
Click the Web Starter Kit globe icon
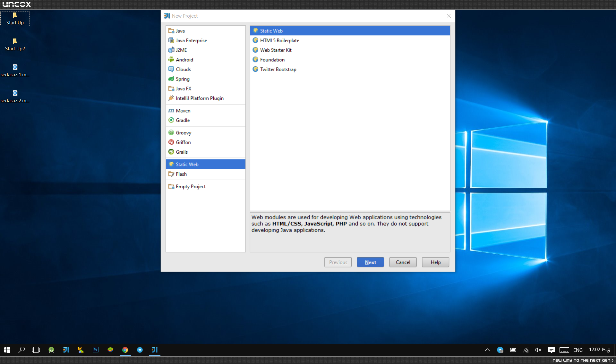click(255, 50)
